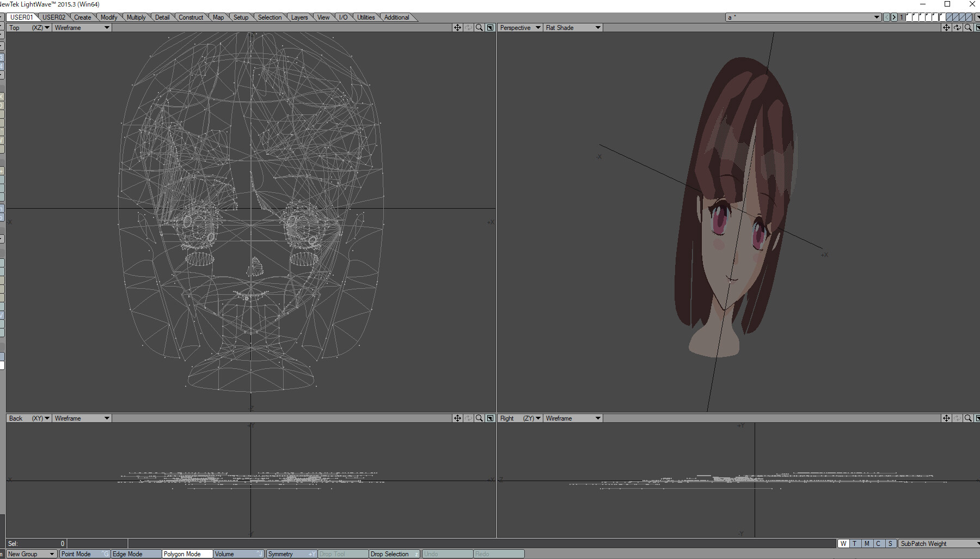The width and height of the screenshot is (980, 559).
Task: Switch to Edge Mode
Action: point(136,554)
